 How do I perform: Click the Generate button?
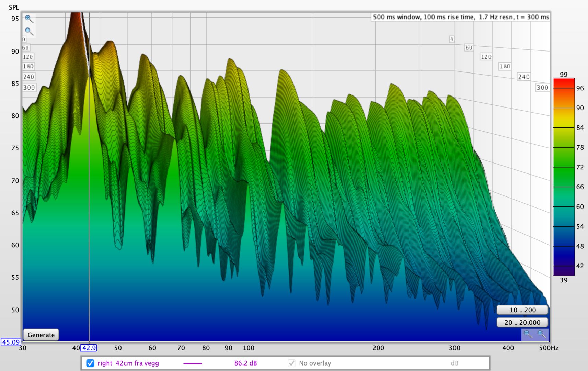pyautogui.click(x=41, y=335)
